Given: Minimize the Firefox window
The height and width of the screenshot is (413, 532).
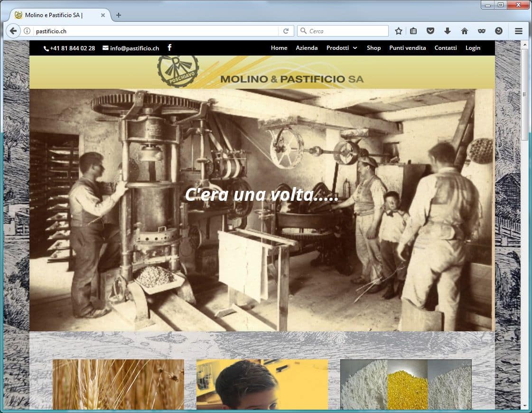Looking at the screenshot, I should (x=487, y=5).
